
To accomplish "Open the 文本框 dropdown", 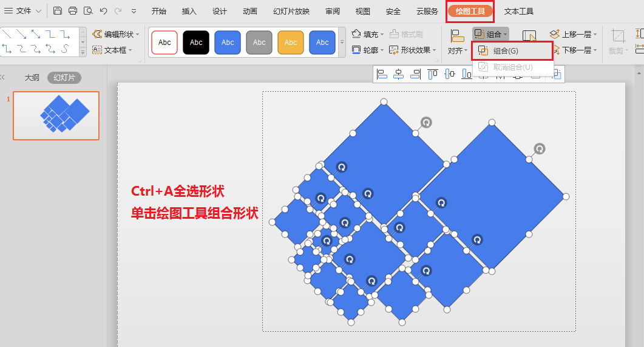I will [112, 50].
